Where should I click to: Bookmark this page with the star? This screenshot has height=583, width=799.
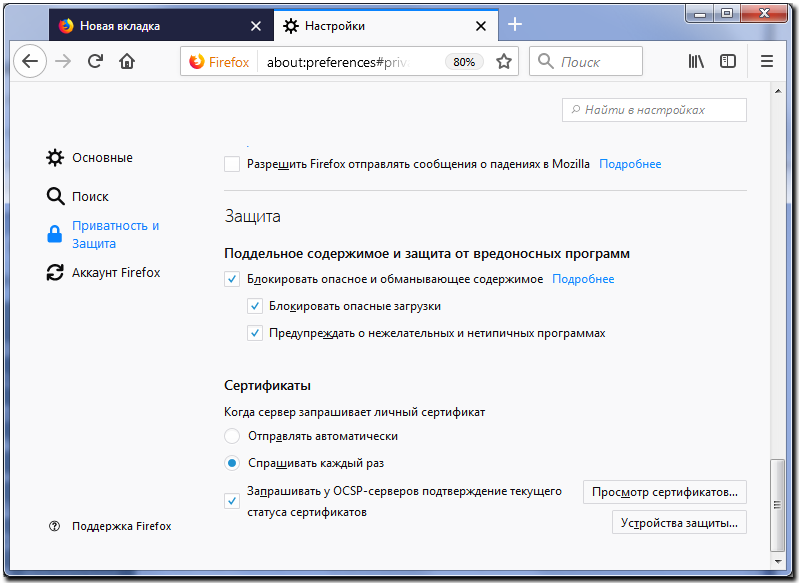click(x=504, y=61)
